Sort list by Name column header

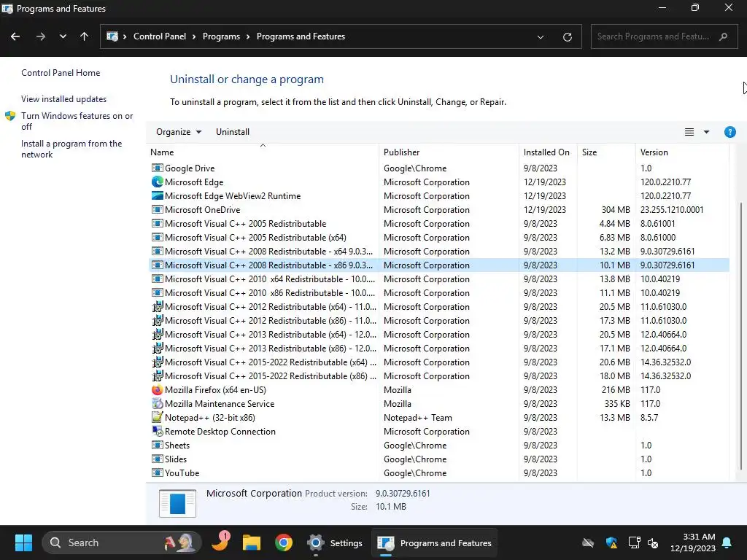[263, 152]
